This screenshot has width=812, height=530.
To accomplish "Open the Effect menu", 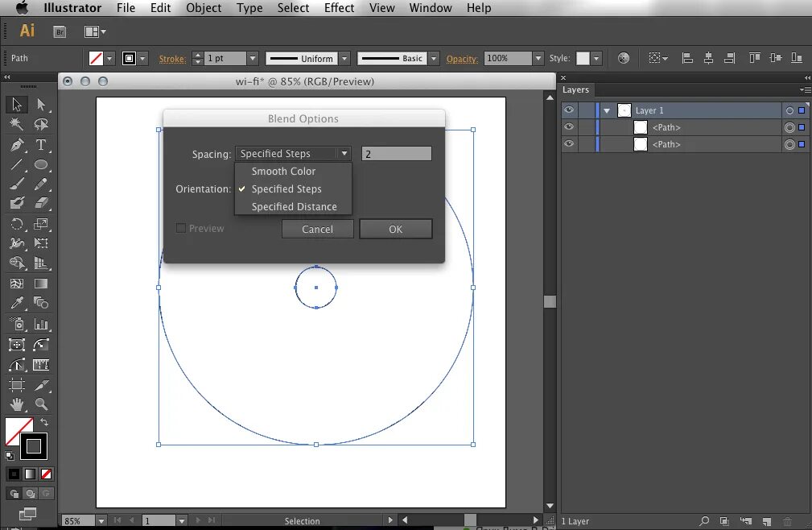I will coord(339,8).
